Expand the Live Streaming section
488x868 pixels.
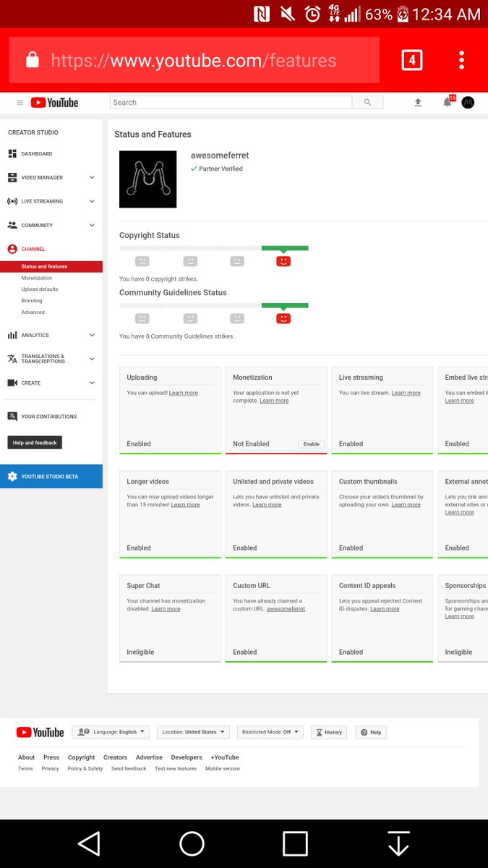tap(92, 201)
